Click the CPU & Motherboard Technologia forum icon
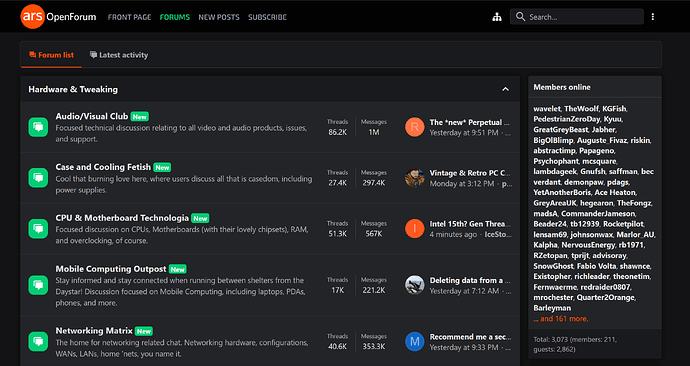 (38, 229)
